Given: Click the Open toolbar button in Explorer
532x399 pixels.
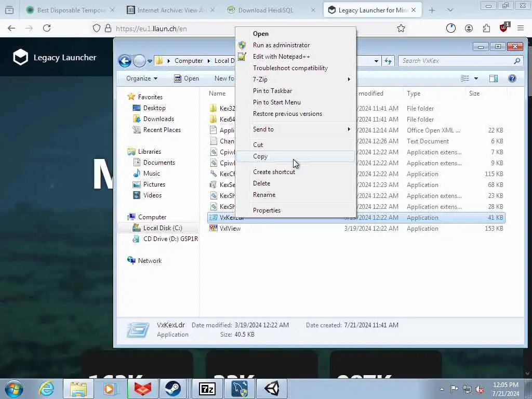Looking at the screenshot, I should pos(187,78).
